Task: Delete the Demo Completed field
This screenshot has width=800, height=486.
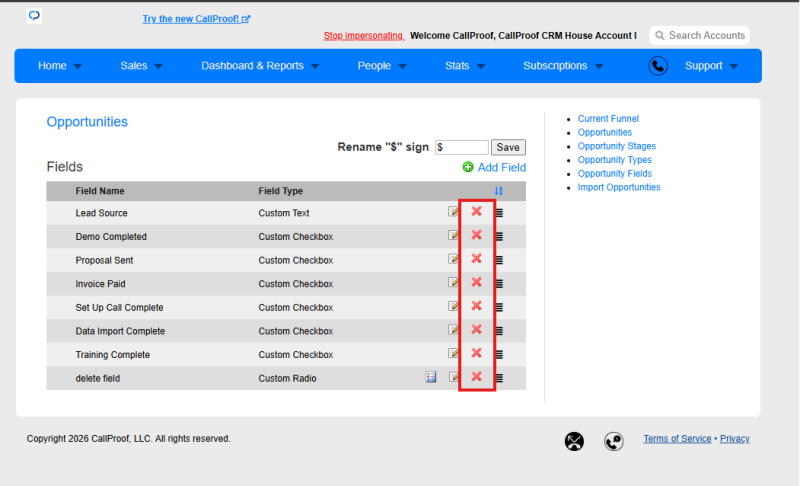Action: click(x=477, y=235)
